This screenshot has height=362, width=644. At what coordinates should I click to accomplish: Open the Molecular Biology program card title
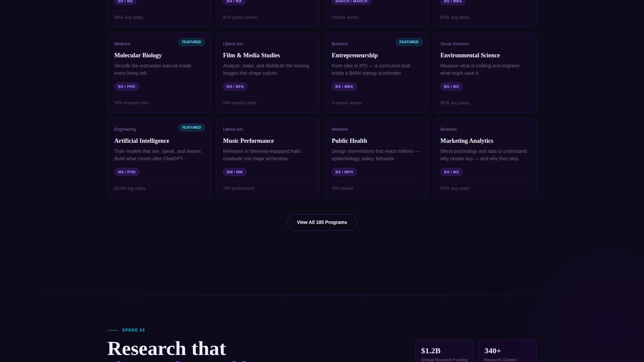(x=138, y=55)
